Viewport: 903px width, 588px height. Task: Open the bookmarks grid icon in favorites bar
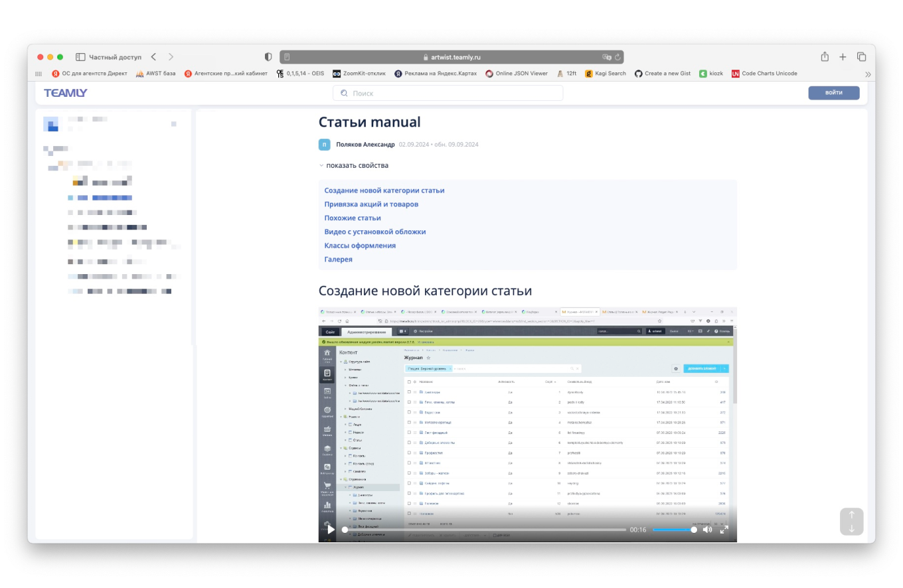pos(39,74)
